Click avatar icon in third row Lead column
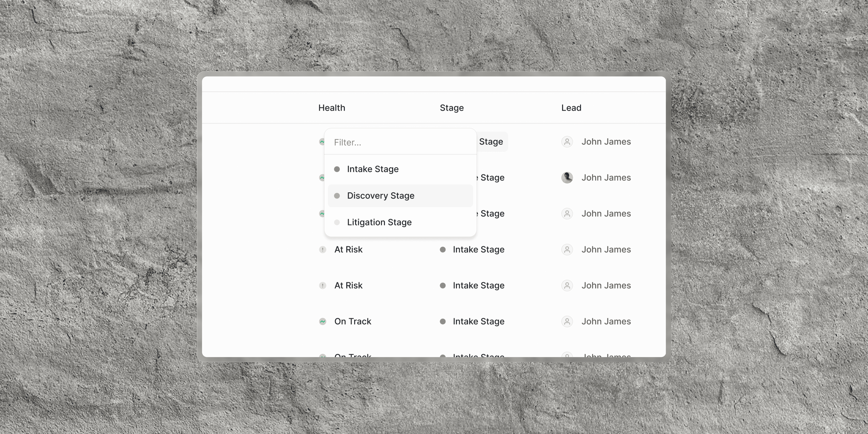The height and width of the screenshot is (434, 868). [567, 214]
